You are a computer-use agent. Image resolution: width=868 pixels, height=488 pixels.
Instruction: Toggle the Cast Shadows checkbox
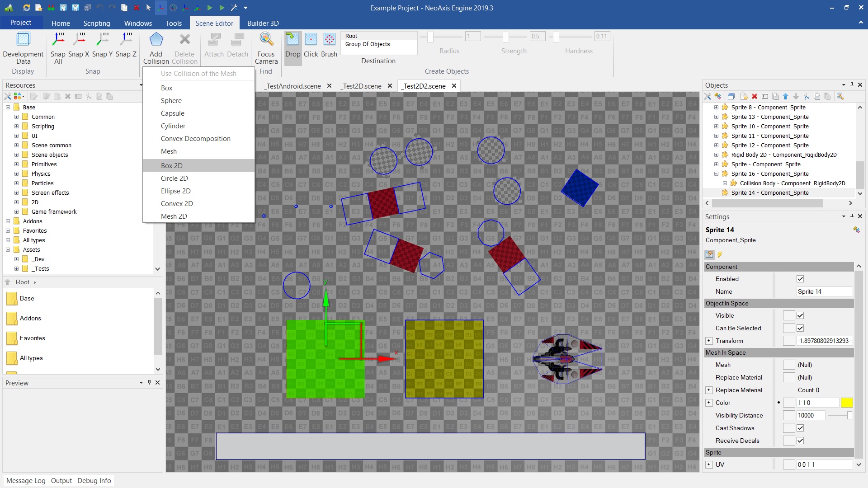point(800,428)
